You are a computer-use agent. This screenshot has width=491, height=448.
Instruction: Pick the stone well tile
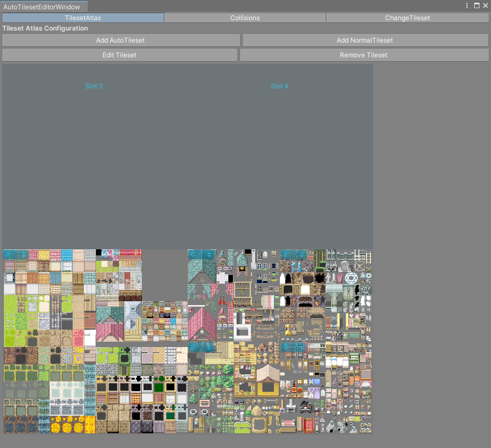(x=194, y=411)
